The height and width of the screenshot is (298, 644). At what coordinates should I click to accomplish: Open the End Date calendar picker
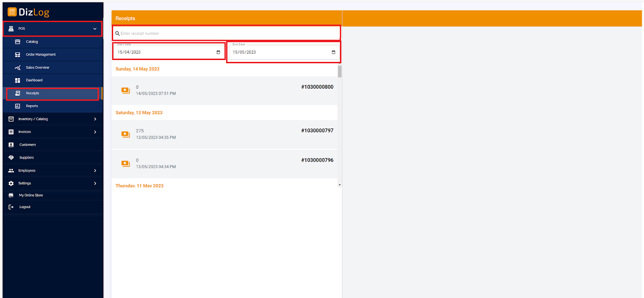333,52
